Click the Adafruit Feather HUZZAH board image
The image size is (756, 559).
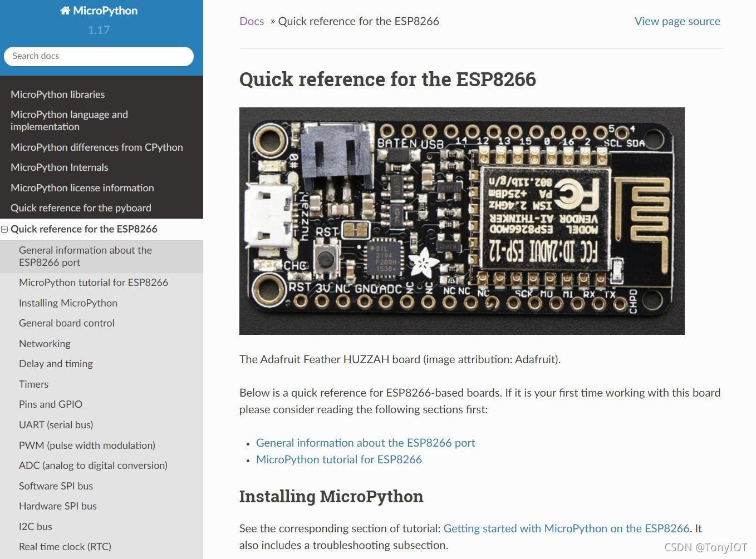click(x=462, y=221)
